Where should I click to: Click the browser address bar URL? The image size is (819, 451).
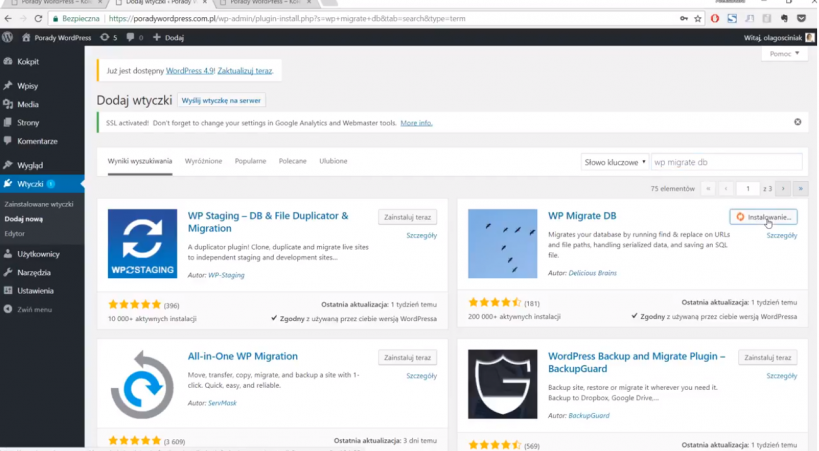287,18
